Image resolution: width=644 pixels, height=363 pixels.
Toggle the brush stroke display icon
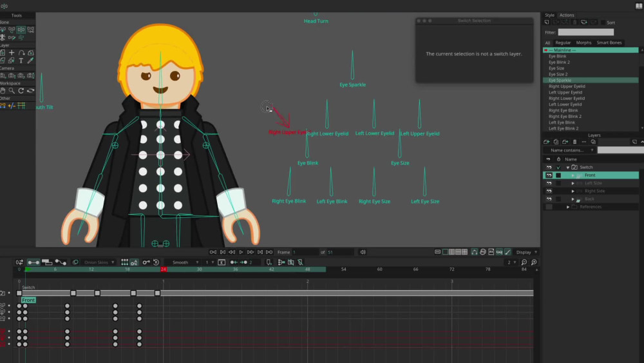[507, 252]
